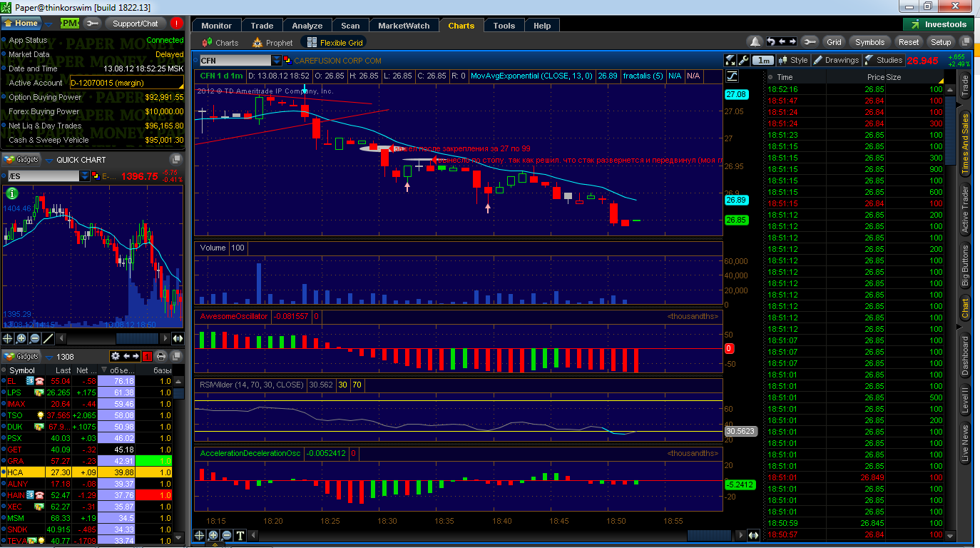The image size is (980, 548).
Task: Click the zoom out magnifier below main chart
Action: pos(227,535)
